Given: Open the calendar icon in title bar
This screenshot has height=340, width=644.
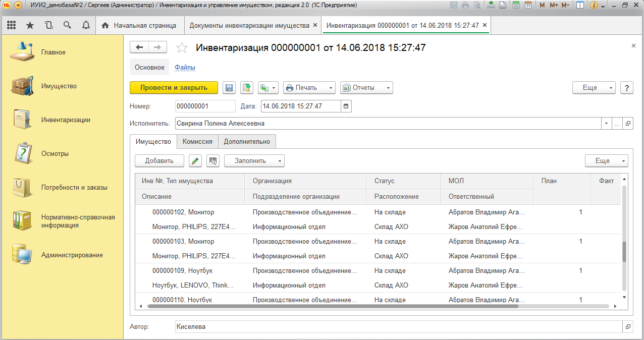Looking at the screenshot, I should point(527,5).
